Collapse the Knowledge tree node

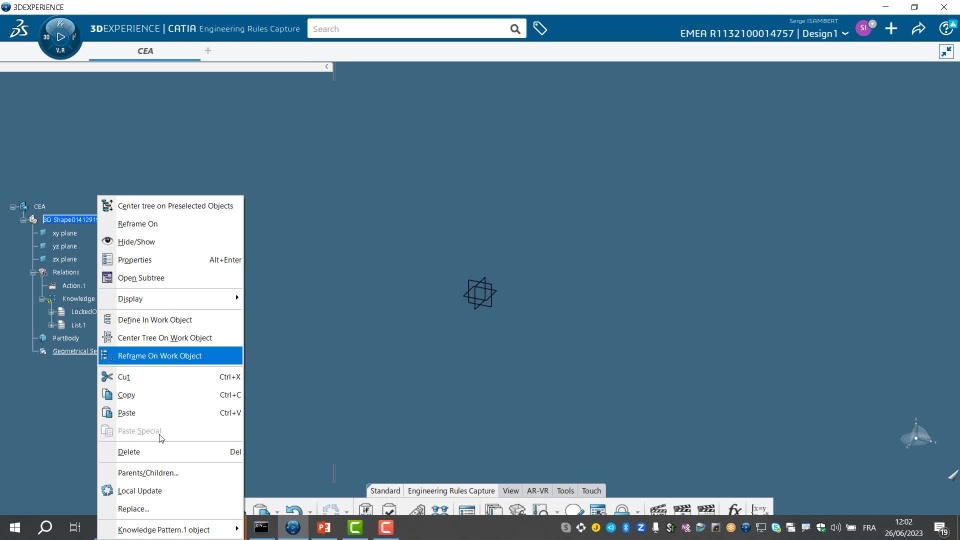click(x=43, y=299)
